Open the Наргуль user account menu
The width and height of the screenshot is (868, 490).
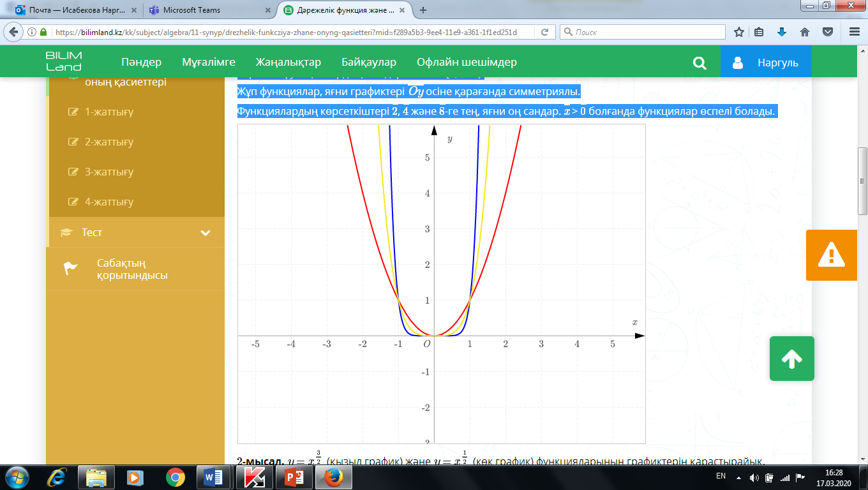[x=766, y=63]
